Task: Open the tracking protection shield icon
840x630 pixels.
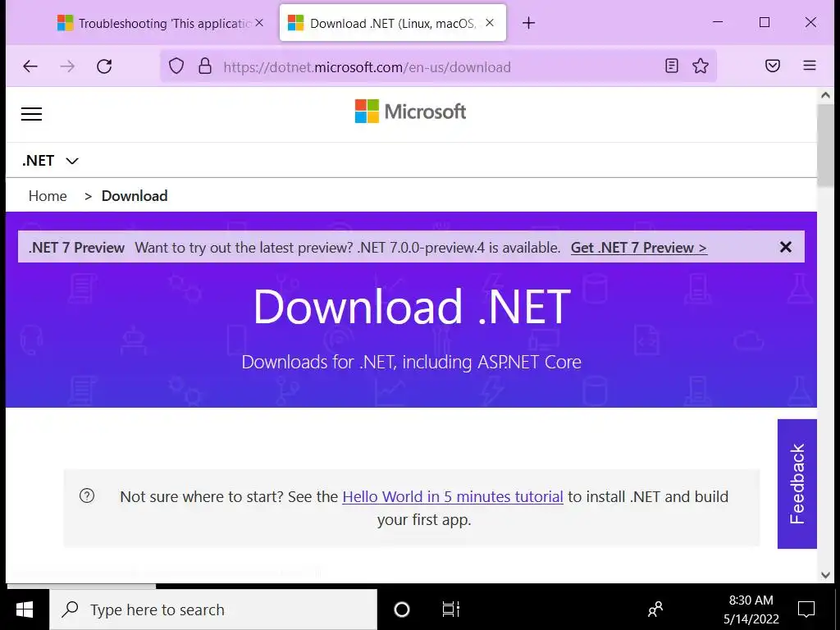Action: (176, 66)
